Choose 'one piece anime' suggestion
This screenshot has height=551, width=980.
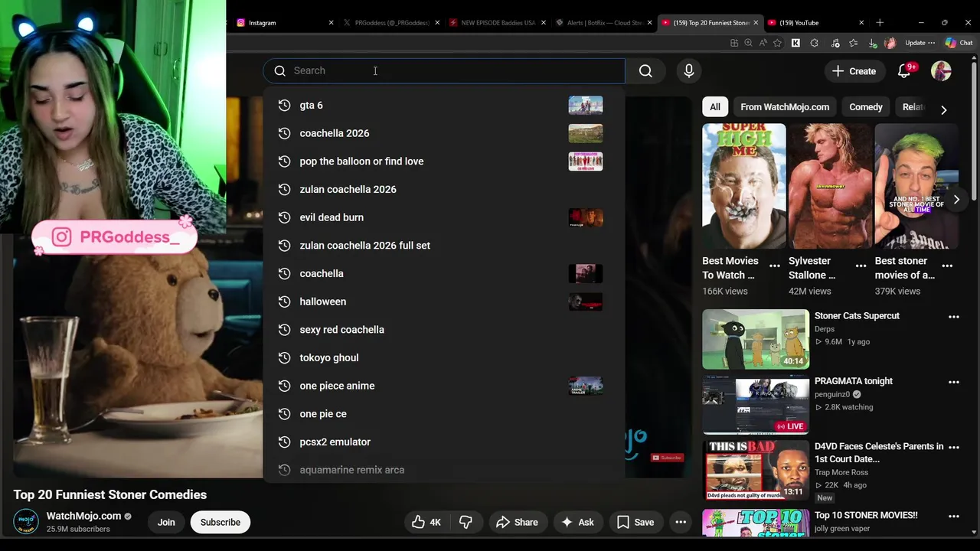click(x=444, y=386)
